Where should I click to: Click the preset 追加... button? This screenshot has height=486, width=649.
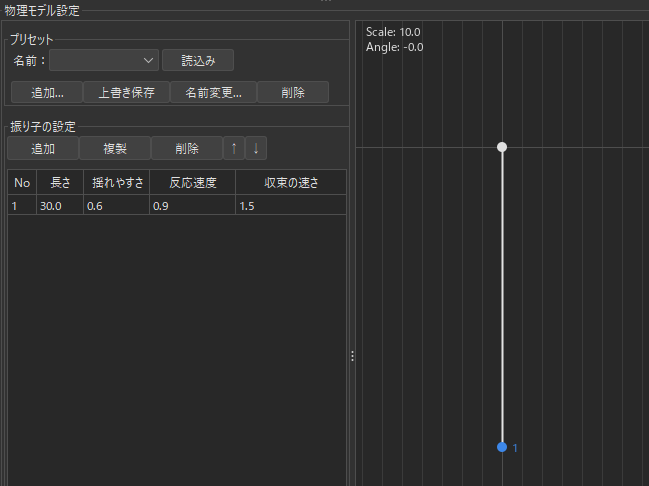(47, 92)
